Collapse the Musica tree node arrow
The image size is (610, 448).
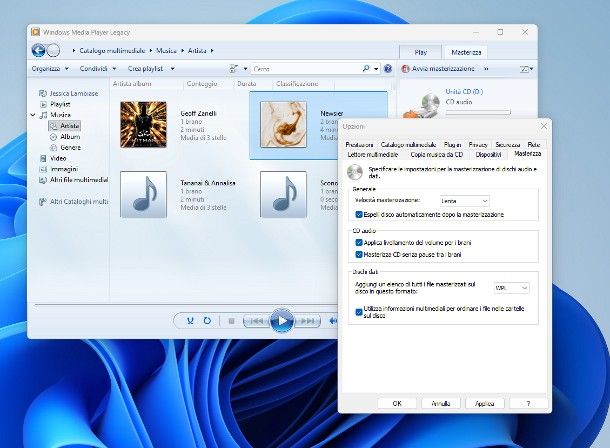(33, 115)
